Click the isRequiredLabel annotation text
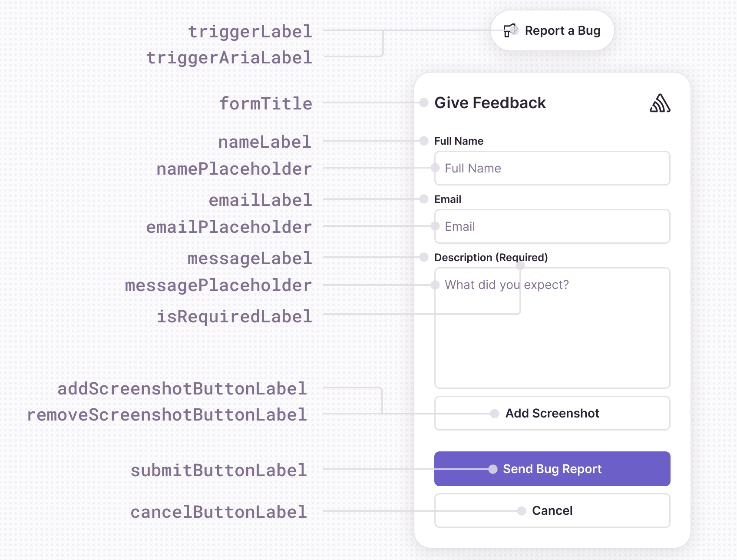 coord(235,317)
